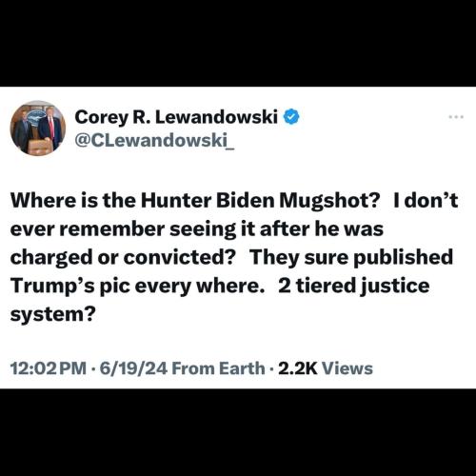476x476 pixels.
Task: Open Corey R. Lewandowski display name
Action: click(176, 117)
